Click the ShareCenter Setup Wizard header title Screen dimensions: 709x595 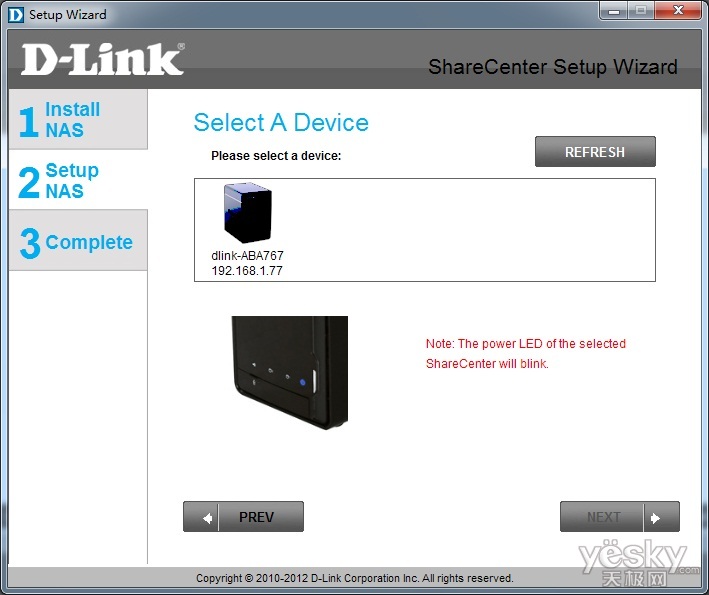click(x=553, y=67)
